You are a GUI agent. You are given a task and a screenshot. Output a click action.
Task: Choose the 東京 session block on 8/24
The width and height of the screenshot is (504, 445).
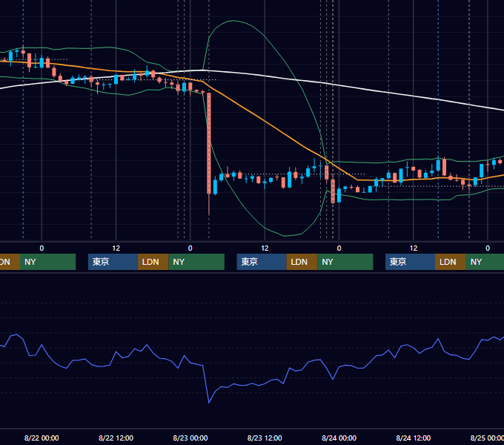[410, 262]
